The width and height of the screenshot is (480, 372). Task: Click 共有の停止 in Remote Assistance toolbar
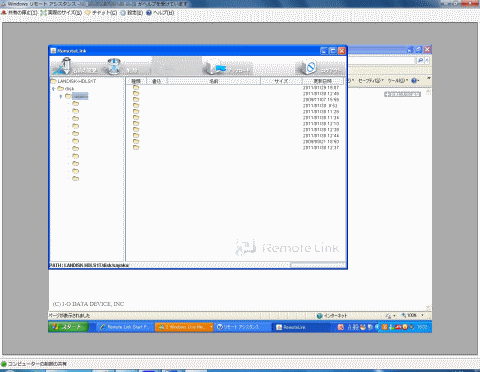coord(23,13)
